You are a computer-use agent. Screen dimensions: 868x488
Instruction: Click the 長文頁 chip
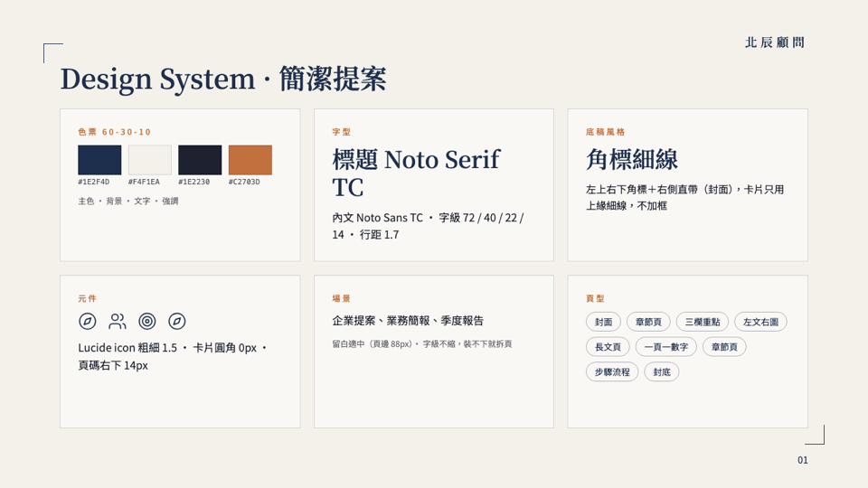608,347
